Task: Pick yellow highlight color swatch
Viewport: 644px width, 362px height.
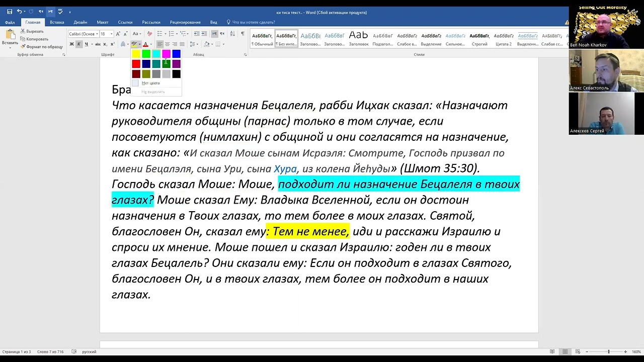Action: coord(136,54)
